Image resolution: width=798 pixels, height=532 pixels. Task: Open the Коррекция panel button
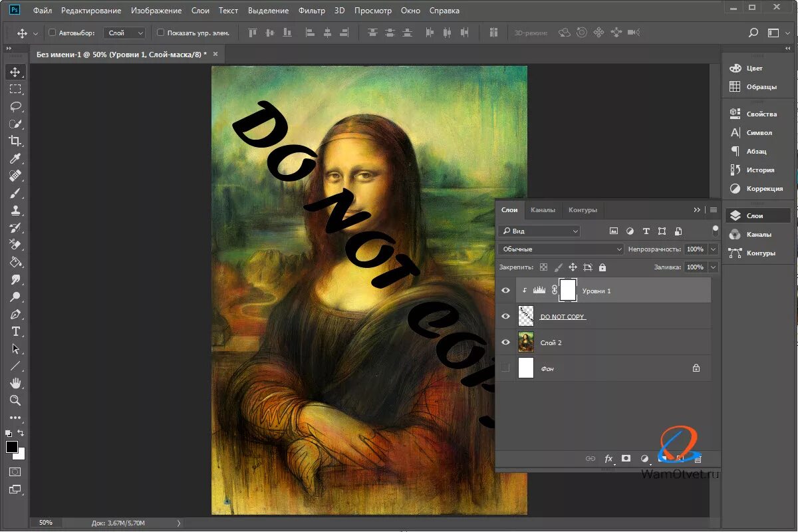(758, 188)
